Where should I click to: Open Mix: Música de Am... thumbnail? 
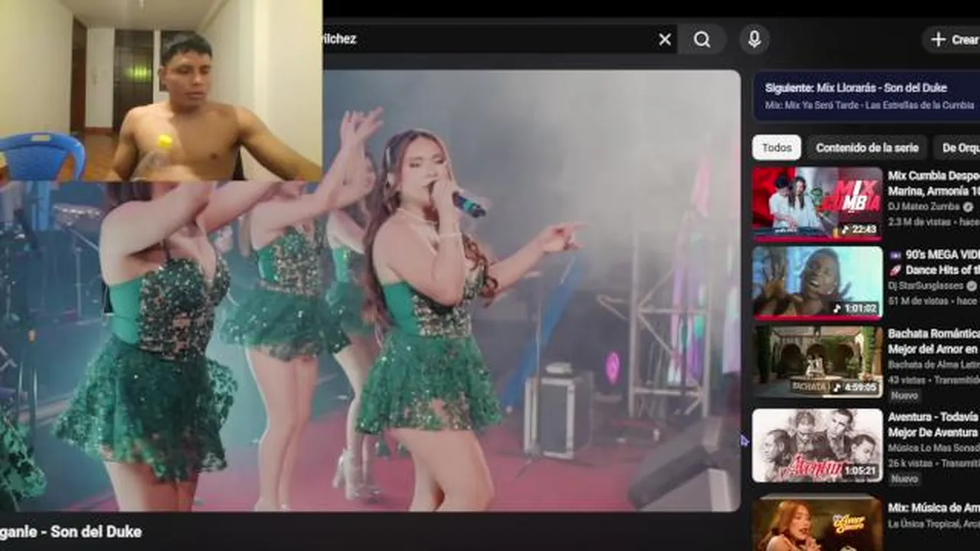(817, 523)
